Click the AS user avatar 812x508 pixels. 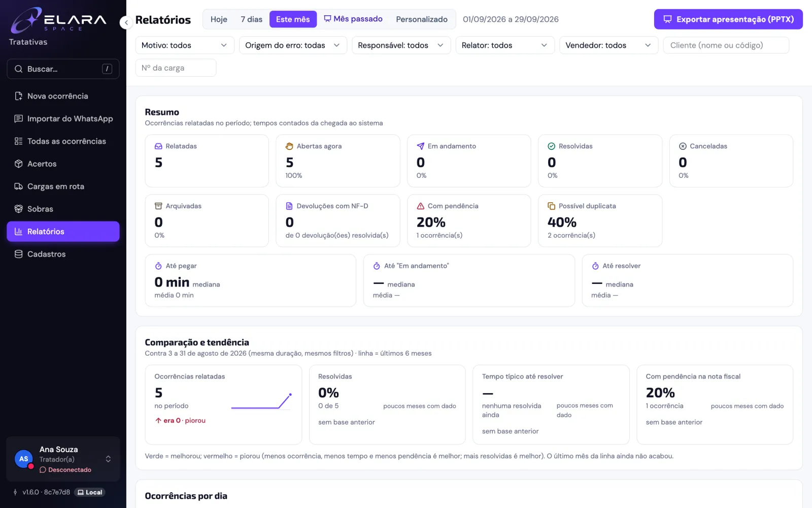(24, 459)
